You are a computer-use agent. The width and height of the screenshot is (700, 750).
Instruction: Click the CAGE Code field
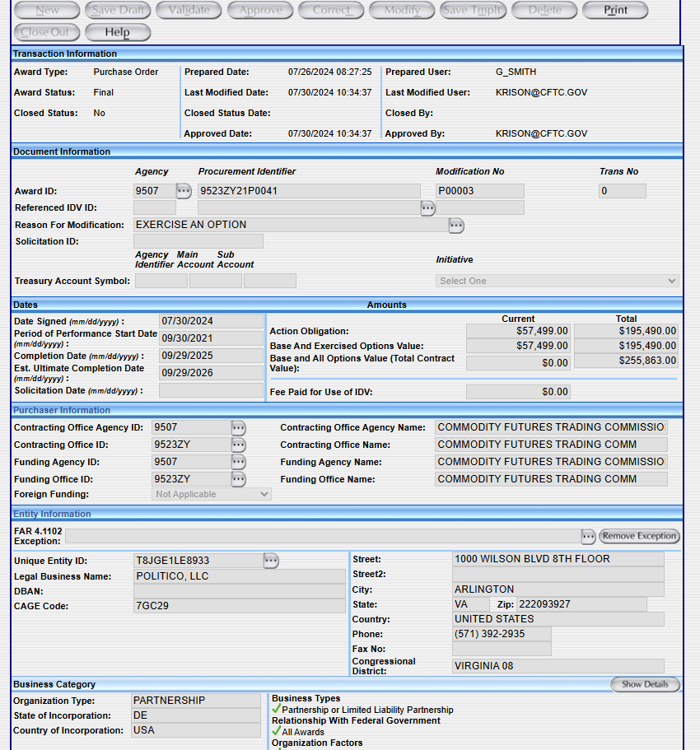pos(240,606)
